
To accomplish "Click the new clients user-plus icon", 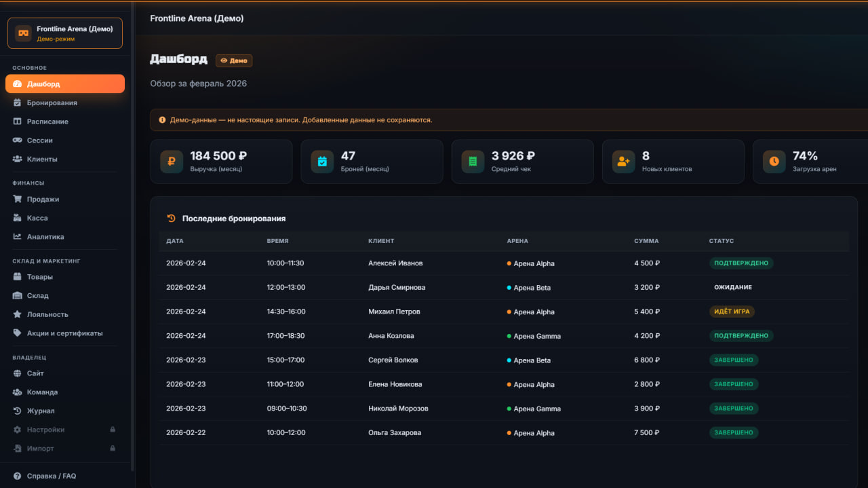I will pyautogui.click(x=623, y=162).
